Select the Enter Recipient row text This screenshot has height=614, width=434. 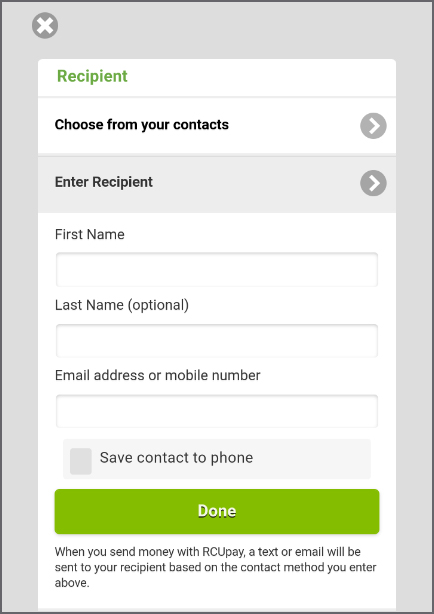[x=104, y=182]
